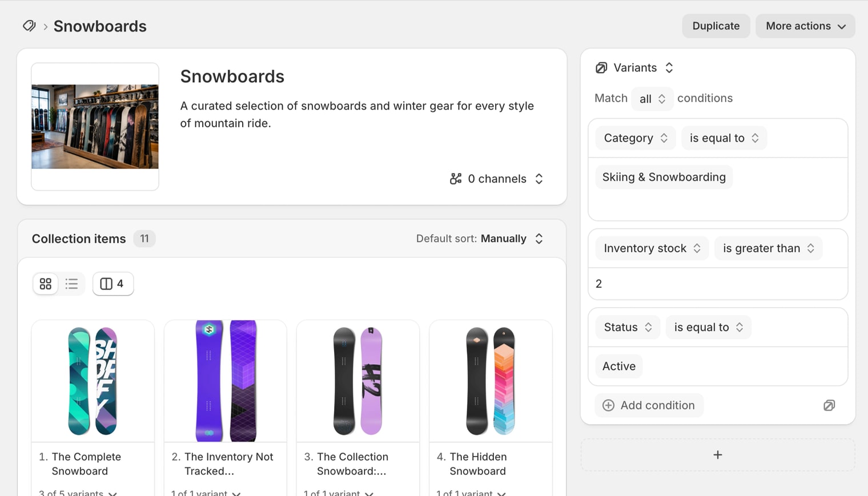Image resolution: width=868 pixels, height=496 pixels.
Task: Click the copy conditions icon beside Add condition
Action: pyautogui.click(x=829, y=405)
